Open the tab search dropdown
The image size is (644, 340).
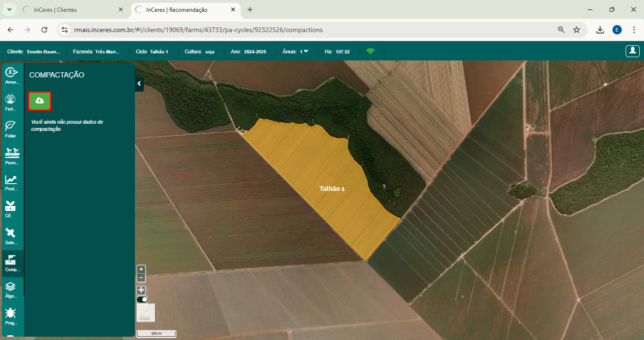point(9,9)
